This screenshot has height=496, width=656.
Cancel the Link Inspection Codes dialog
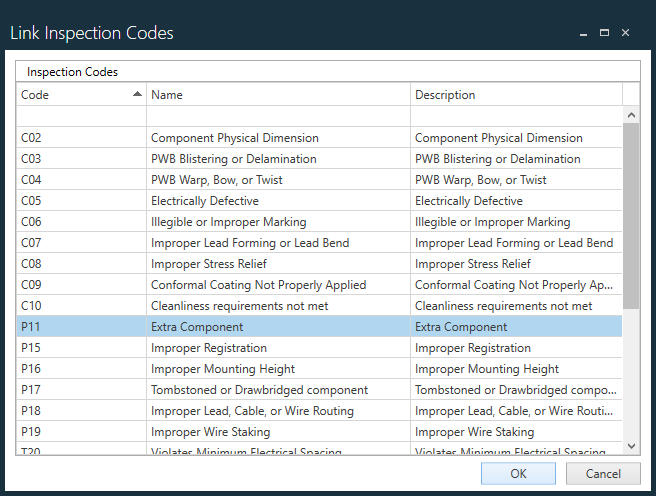point(603,473)
